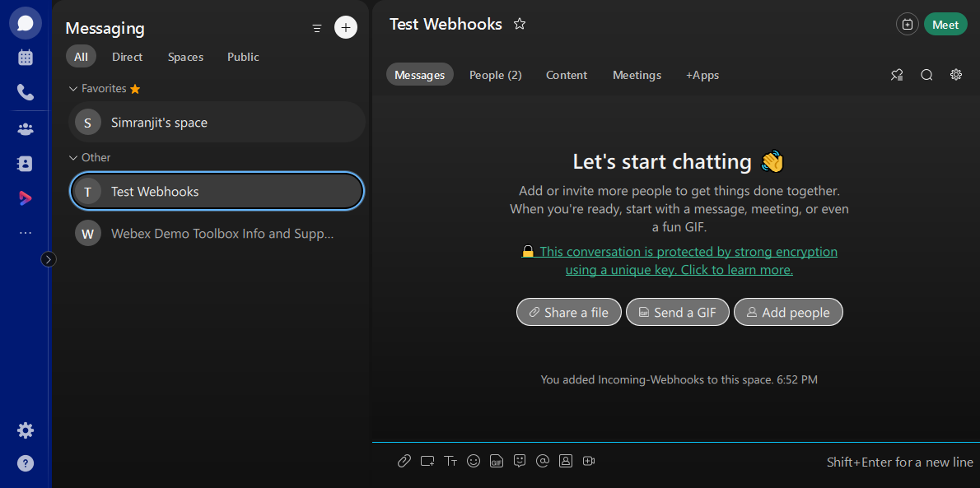Open the Teams section in the sidebar
Image resolution: width=980 pixels, height=488 pixels.
(25, 128)
